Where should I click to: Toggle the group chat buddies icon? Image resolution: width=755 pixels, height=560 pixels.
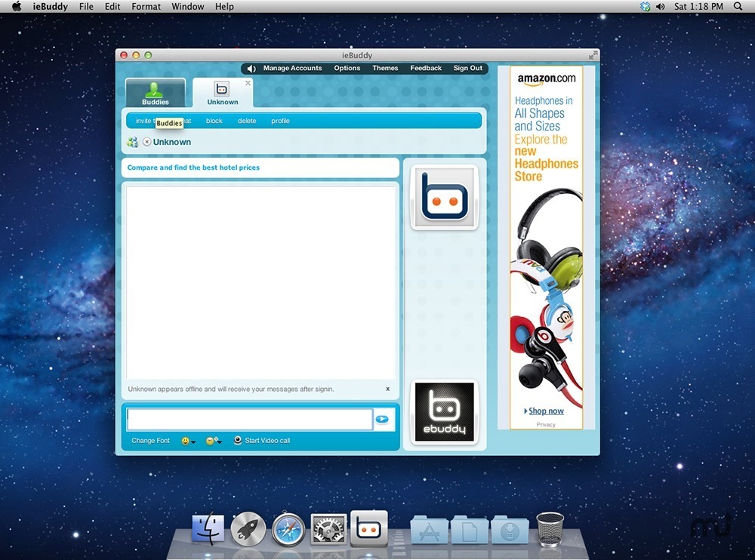[132, 141]
